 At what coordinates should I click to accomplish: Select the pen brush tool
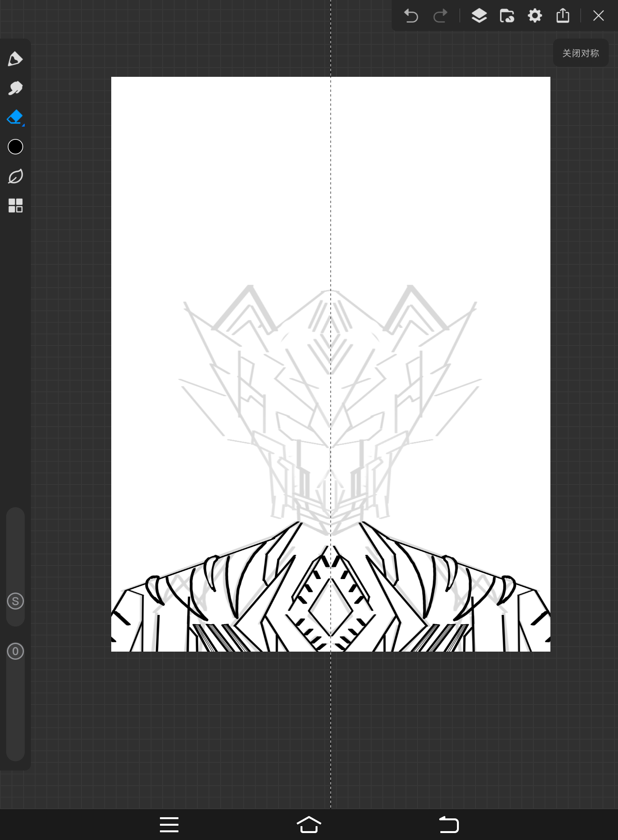coord(15,59)
